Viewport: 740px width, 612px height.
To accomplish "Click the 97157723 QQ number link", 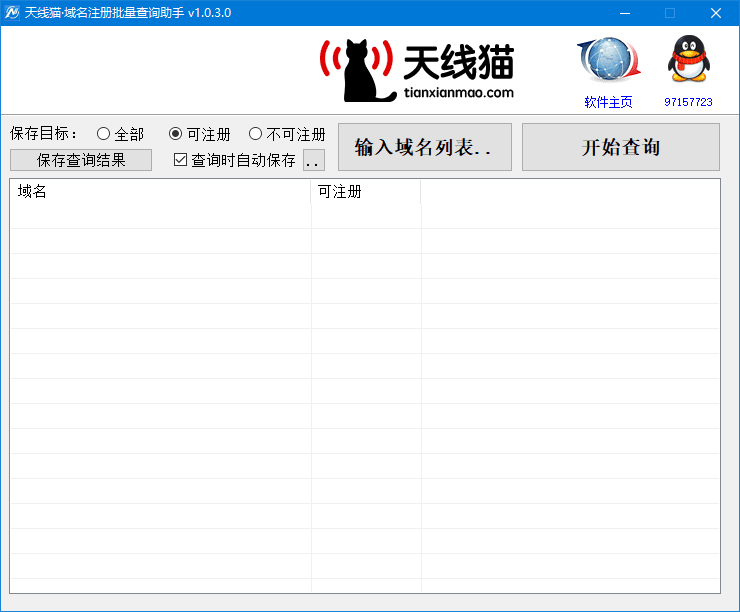I will coord(688,102).
